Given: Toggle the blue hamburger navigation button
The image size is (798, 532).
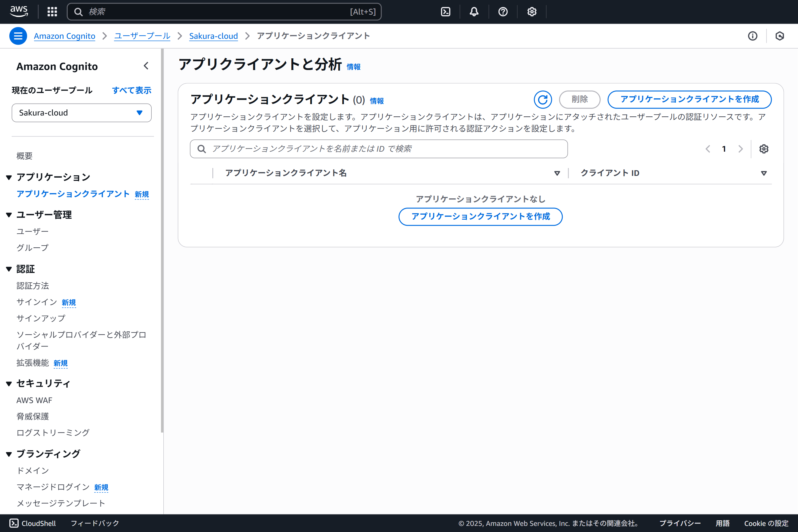Looking at the screenshot, I should point(18,36).
